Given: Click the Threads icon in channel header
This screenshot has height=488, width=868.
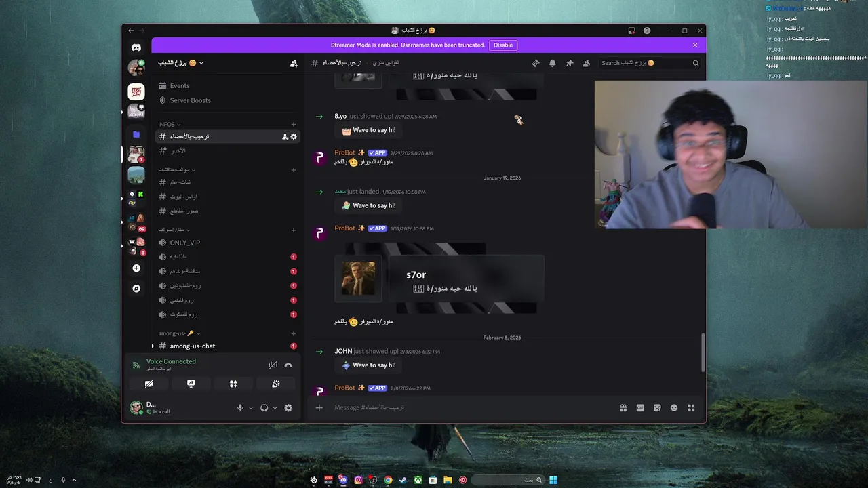Looking at the screenshot, I should 535,63.
